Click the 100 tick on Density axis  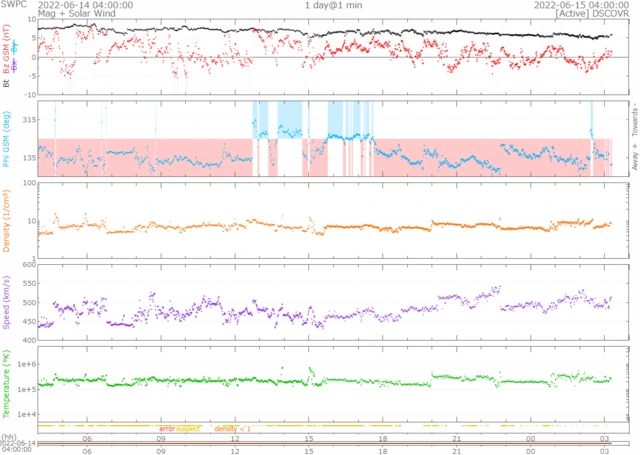(29, 183)
